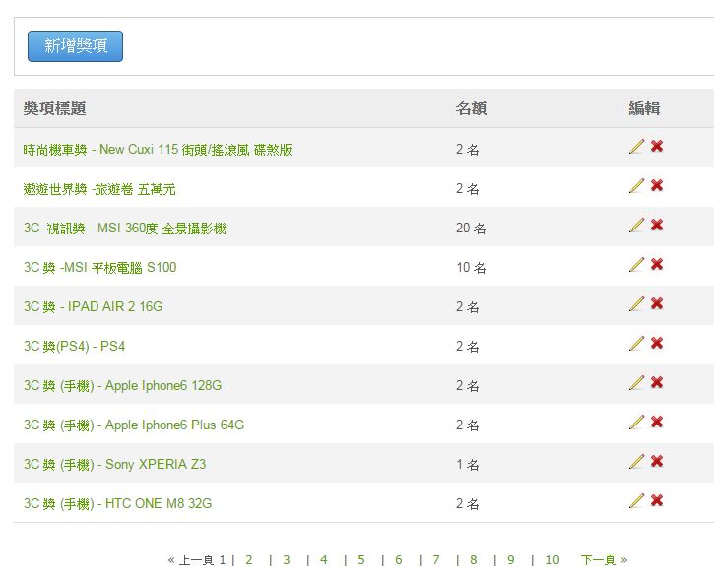
Task: Edit the MSI 360度 全景攝影機 prize pencil
Action: [x=636, y=225]
